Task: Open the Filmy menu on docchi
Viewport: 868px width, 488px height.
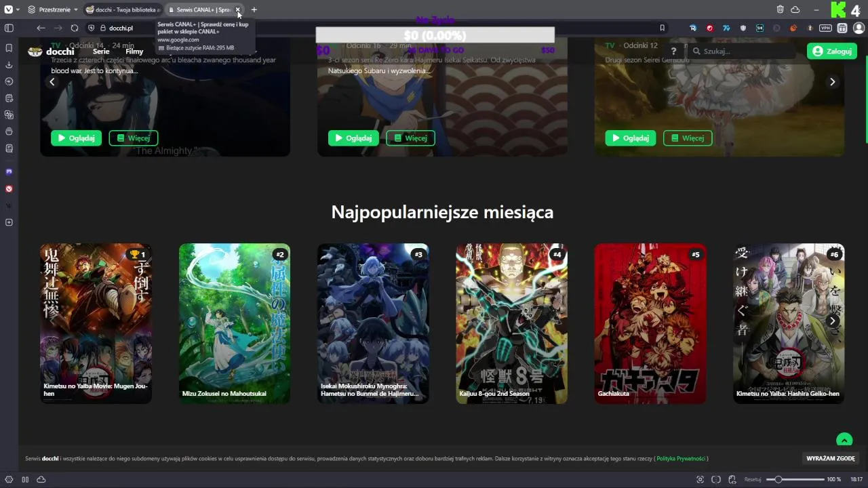Action: (x=134, y=52)
